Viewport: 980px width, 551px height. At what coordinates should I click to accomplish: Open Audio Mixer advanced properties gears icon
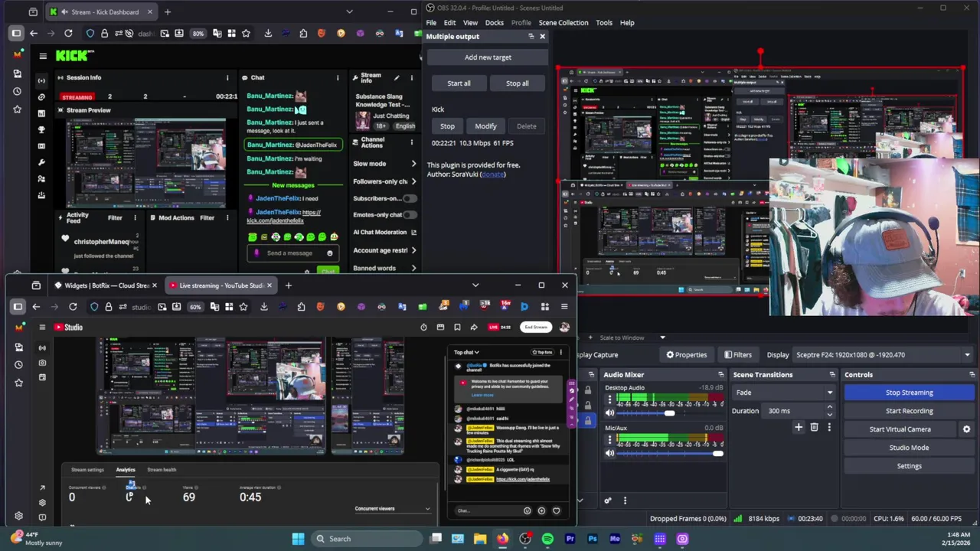tap(608, 500)
